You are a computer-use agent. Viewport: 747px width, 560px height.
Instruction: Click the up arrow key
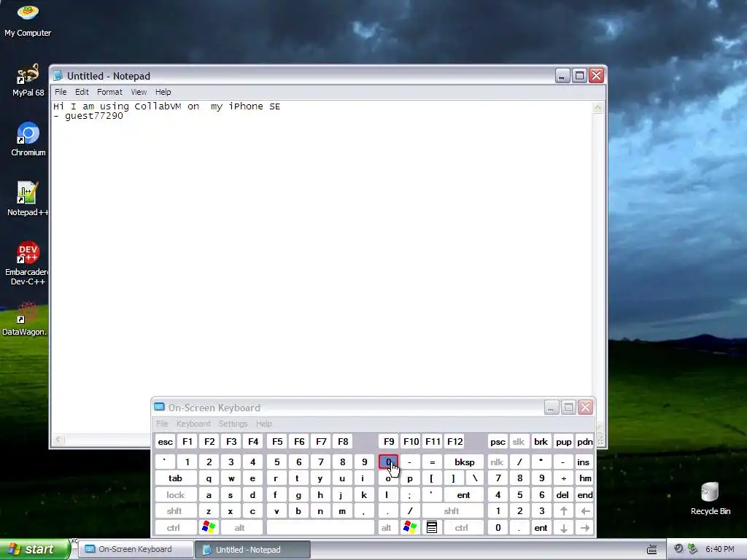pyautogui.click(x=564, y=511)
